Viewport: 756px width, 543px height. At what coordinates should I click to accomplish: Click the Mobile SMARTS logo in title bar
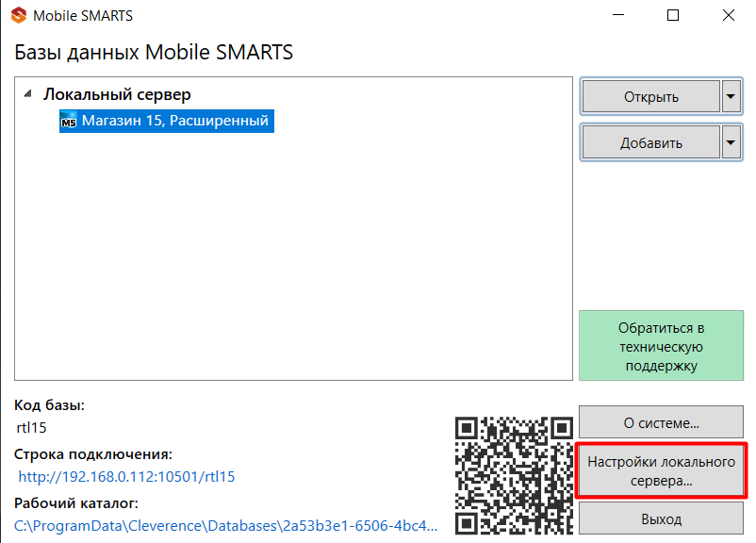coord(18,15)
